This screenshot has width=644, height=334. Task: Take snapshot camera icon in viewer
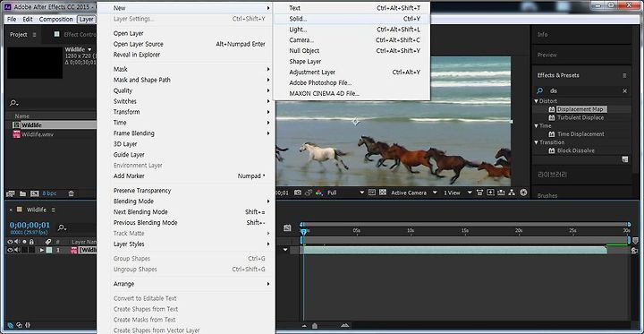point(297,193)
